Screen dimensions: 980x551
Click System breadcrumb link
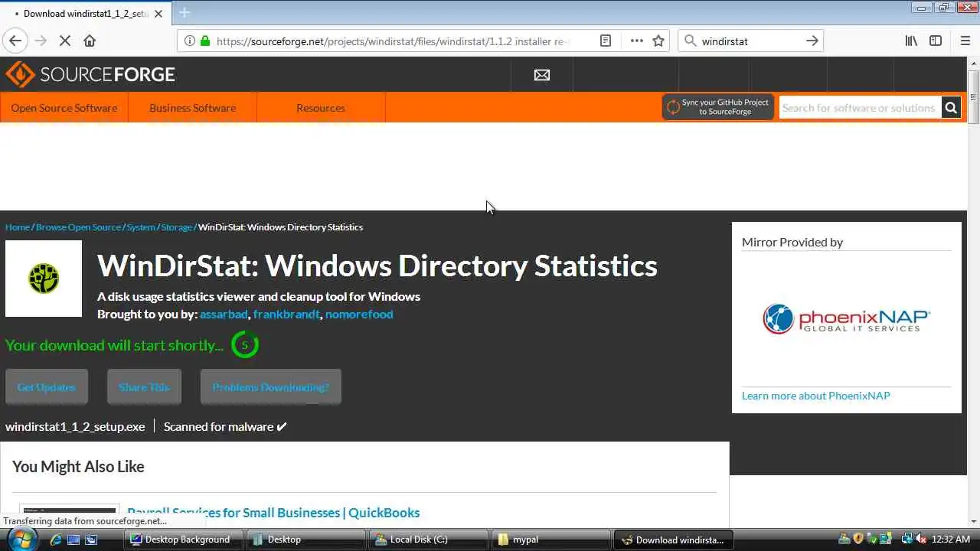point(141,227)
